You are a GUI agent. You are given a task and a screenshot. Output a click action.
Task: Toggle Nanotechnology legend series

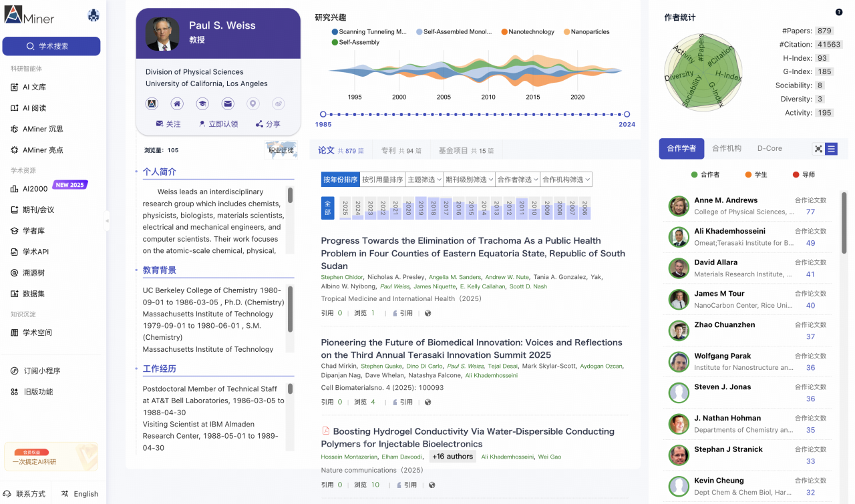coord(527,31)
